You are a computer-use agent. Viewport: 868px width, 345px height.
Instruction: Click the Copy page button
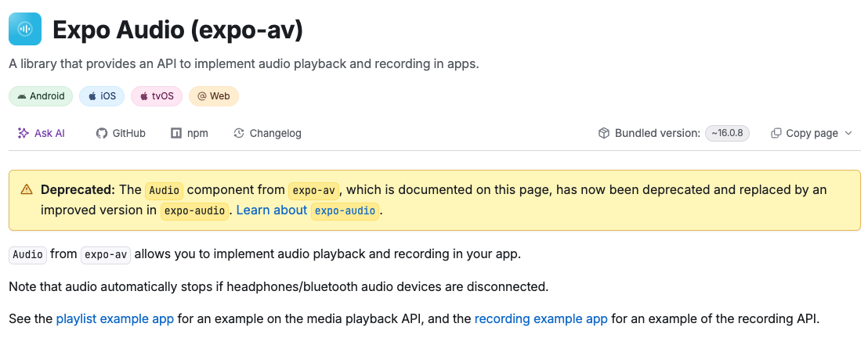[x=812, y=133]
